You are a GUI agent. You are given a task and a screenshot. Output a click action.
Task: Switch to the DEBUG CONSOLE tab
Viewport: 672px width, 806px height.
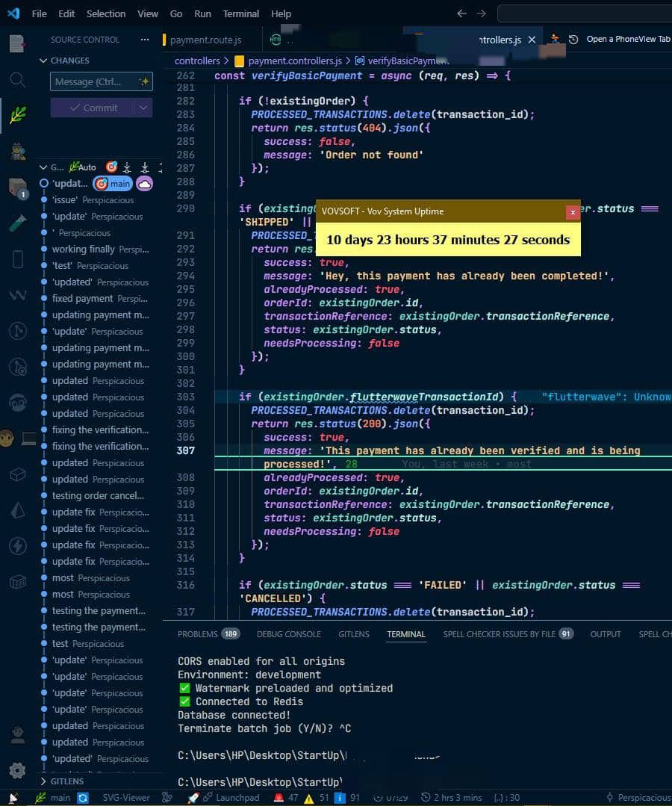(x=289, y=634)
